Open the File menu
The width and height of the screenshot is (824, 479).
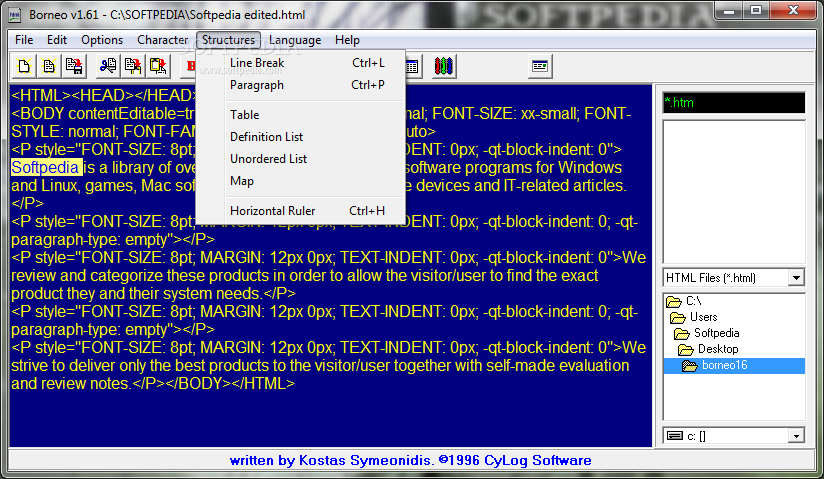tap(24, 40)
